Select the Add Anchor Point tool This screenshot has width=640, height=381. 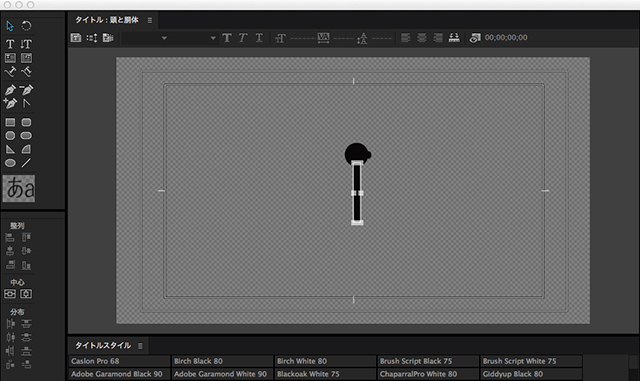click(x=10, y=103)
